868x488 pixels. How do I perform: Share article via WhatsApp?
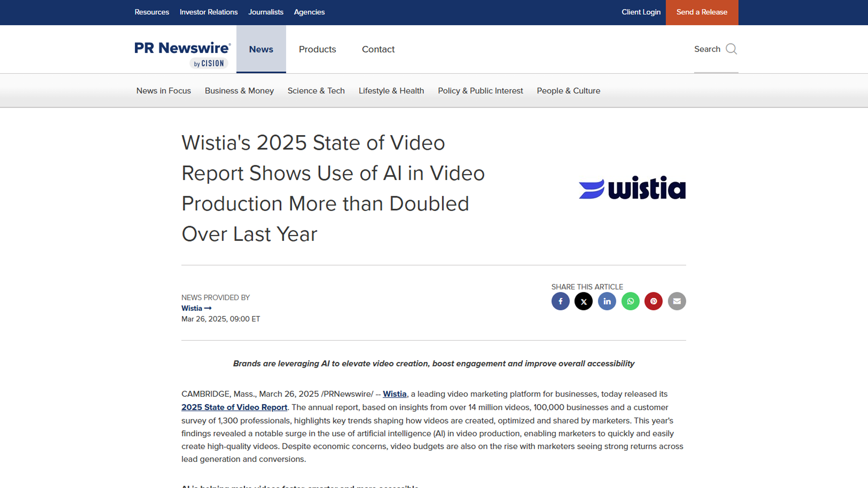(630, 301)
